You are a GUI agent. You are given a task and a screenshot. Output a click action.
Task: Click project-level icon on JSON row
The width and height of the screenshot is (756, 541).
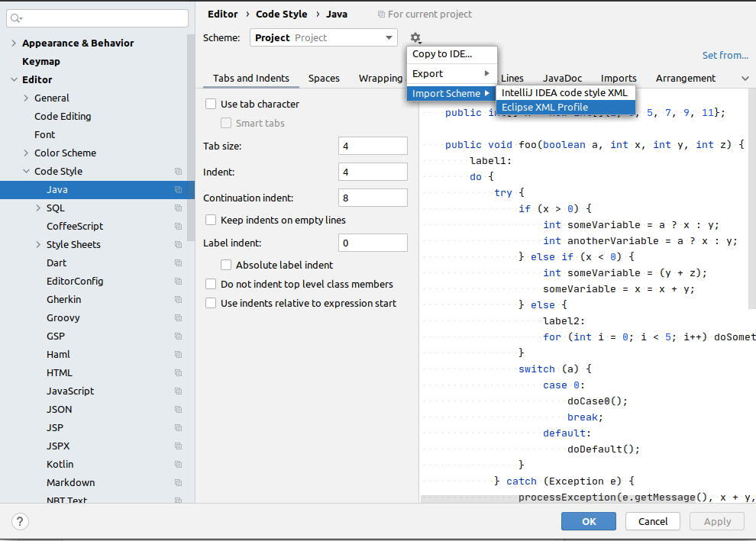[x=179, y=410]
